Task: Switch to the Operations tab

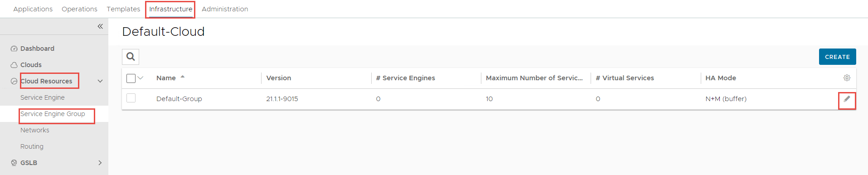Action: (79, 9)
